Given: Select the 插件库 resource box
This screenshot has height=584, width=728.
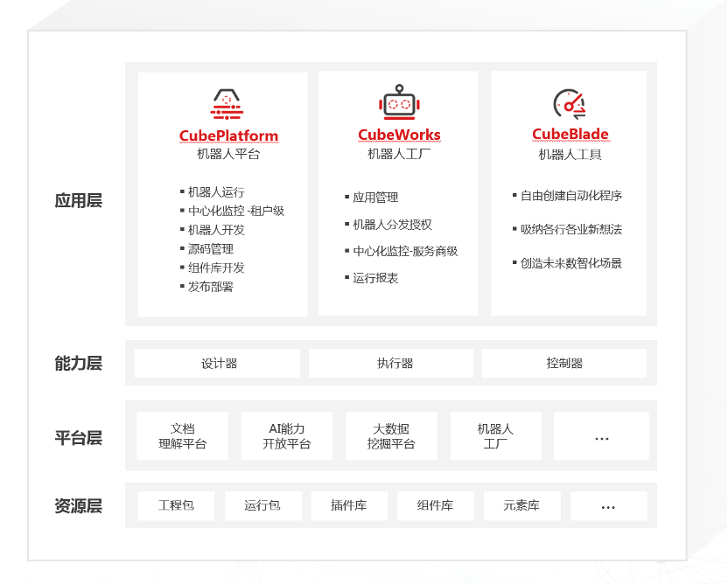Looking at the screenshot, I should pos(348,505).
